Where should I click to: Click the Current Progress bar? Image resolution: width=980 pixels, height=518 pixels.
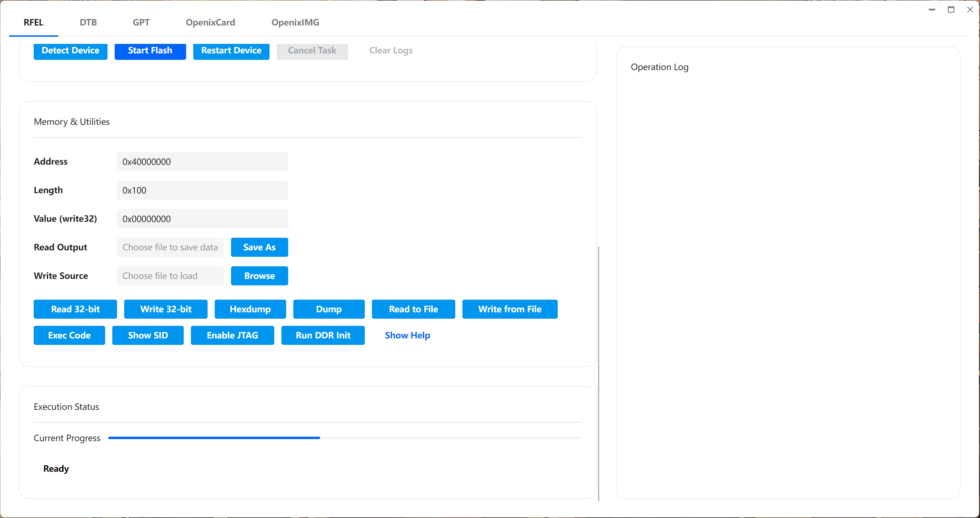pyautogui.click(x=344, y=438)
